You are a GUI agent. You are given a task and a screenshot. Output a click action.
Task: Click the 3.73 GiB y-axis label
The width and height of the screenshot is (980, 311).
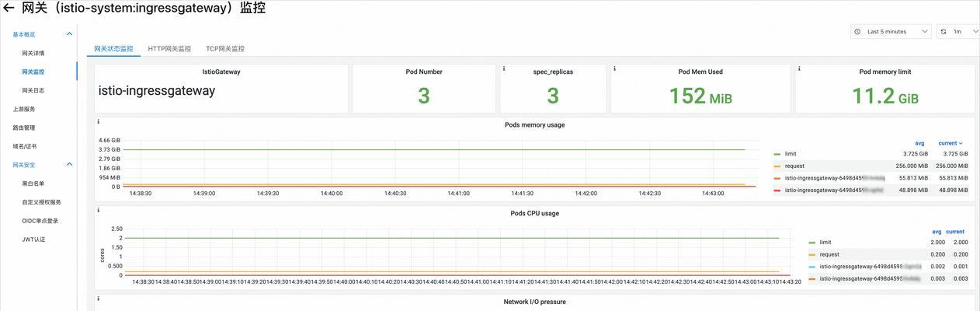[x=109, y=149]
